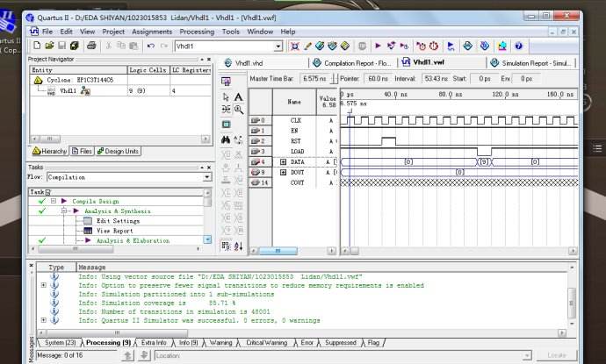Select the arrow Selection tool in waveform editor

coord(226,96)
